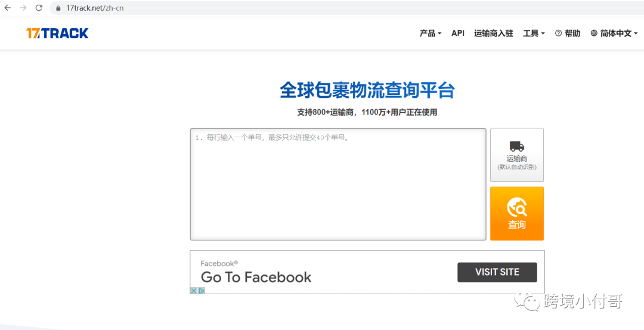The width and height of the screenshot is (644, 330).
Task: Open the 产品 dropdown menu
Action: tap(431, 33)
